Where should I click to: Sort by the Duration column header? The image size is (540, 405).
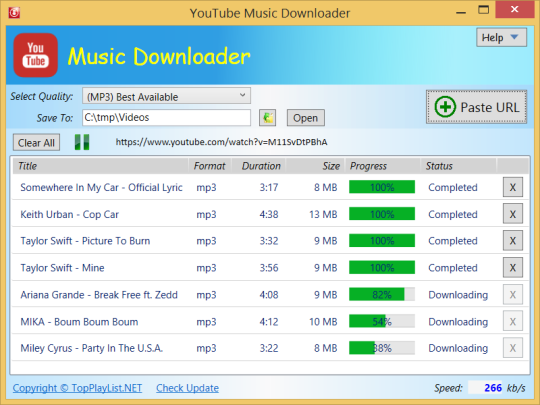click(259, 166)
